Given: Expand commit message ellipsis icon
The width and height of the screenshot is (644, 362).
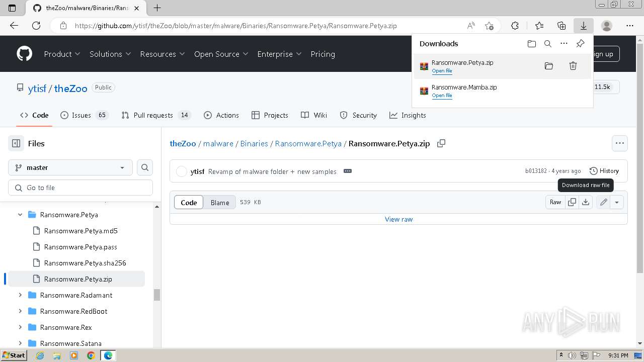Looking at the screenshot, I should pyautogui.click(x=348, y=171).
